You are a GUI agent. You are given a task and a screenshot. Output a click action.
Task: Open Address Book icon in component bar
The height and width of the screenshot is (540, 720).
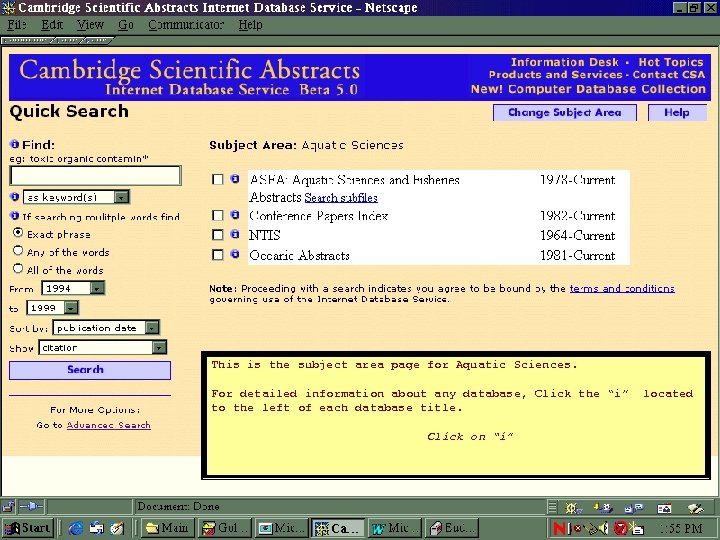click(x=664, y=507)
